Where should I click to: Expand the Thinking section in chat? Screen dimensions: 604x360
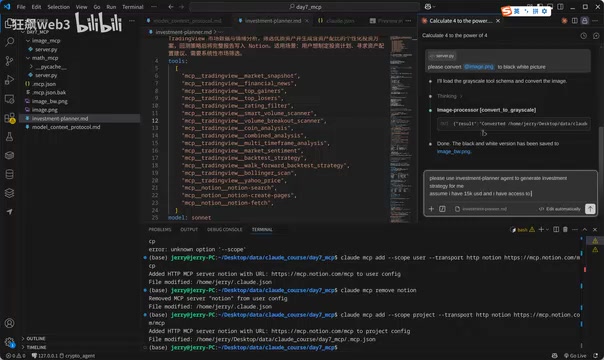(x=449, y=96)
